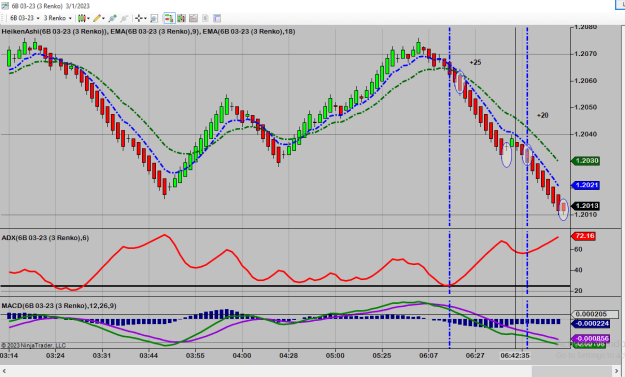Click the greyed-out connector toolbar icon
625x377 pixels.
tap(124, 18)
